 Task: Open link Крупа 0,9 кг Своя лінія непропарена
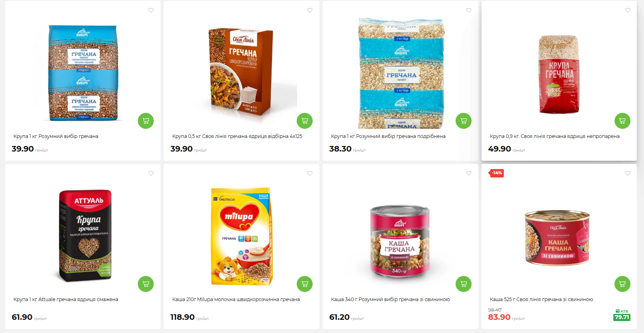[555, 136]
